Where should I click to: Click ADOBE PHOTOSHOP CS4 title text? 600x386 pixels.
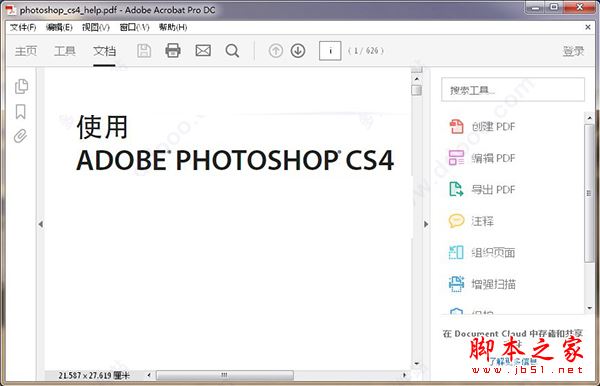(x=235, y=160)
